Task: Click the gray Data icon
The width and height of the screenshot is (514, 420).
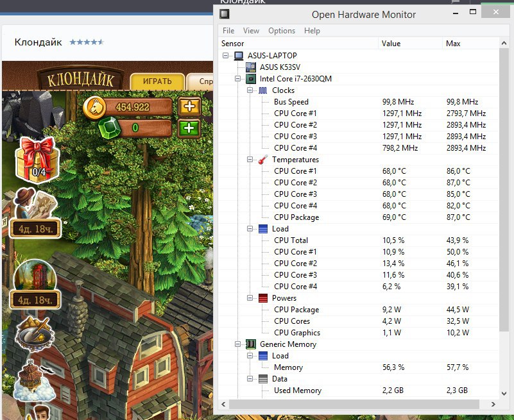Action: pyautogui.click(x=263, y=379)
